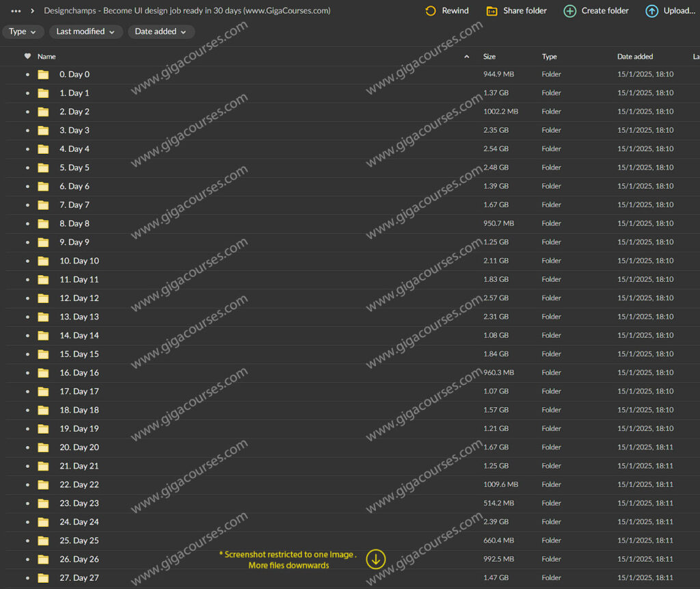Click the Upload arrow icon
Image resolution: width=700 pixels, height=589 pixels.
pos(651,11)
